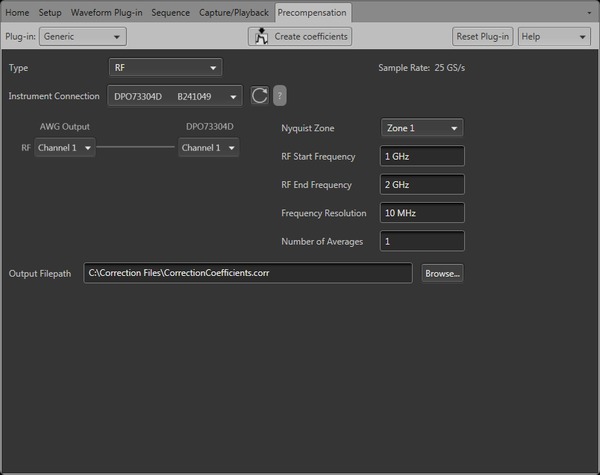Open the Instrument Connection dropdown
The height and width of the screenshot is (475, 600).
tap(175, 96)
